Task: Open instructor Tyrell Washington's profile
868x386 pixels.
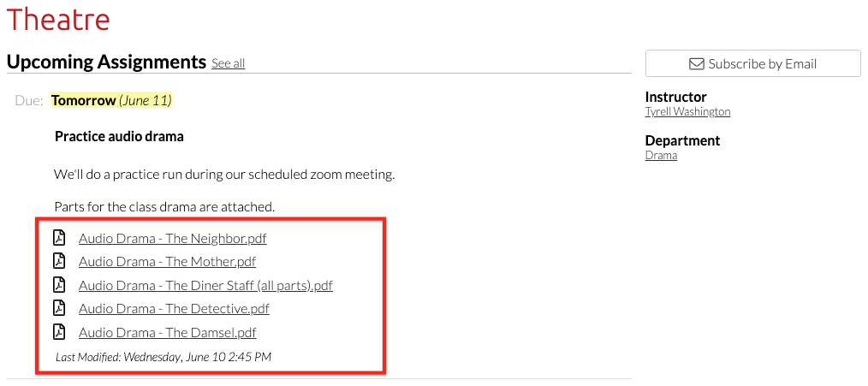Action: point(687,112)
